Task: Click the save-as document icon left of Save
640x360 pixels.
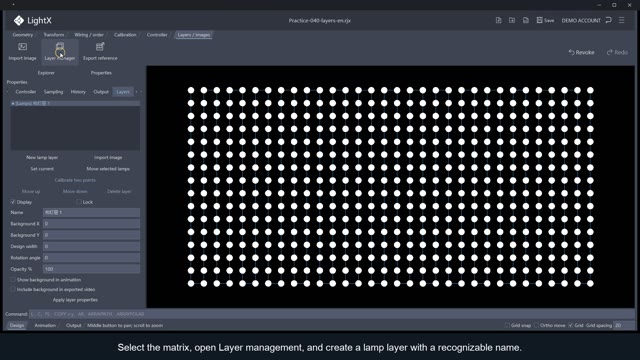Action: click(526, 20)
